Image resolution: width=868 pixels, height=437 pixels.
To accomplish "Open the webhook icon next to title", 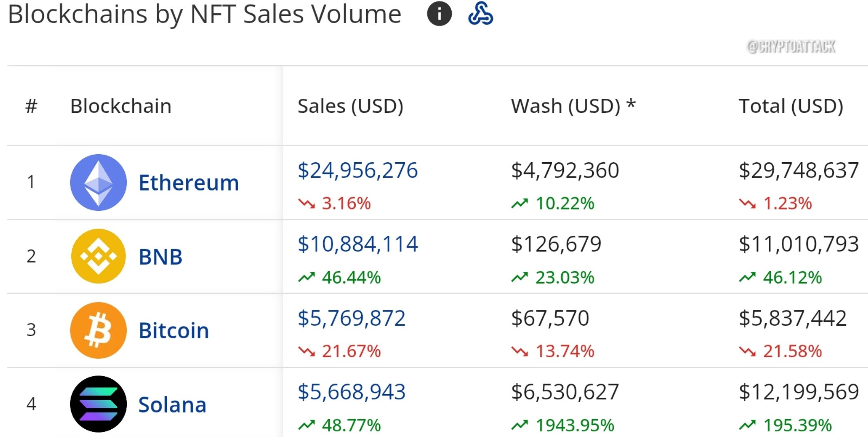I will 480,14.
